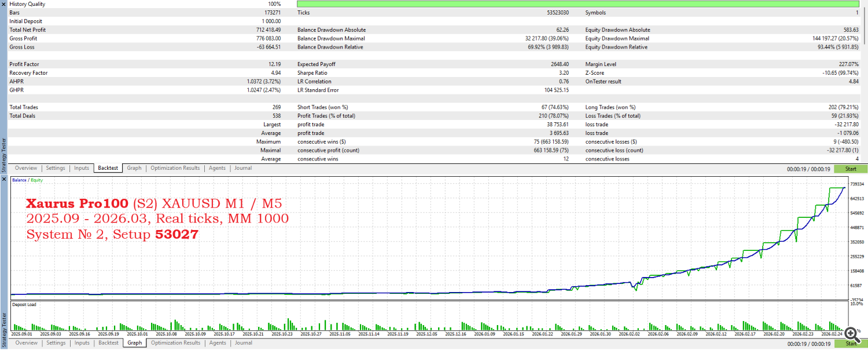
Task: Select the Expected Payoff value 2648.40
Action: click(560, 64)
